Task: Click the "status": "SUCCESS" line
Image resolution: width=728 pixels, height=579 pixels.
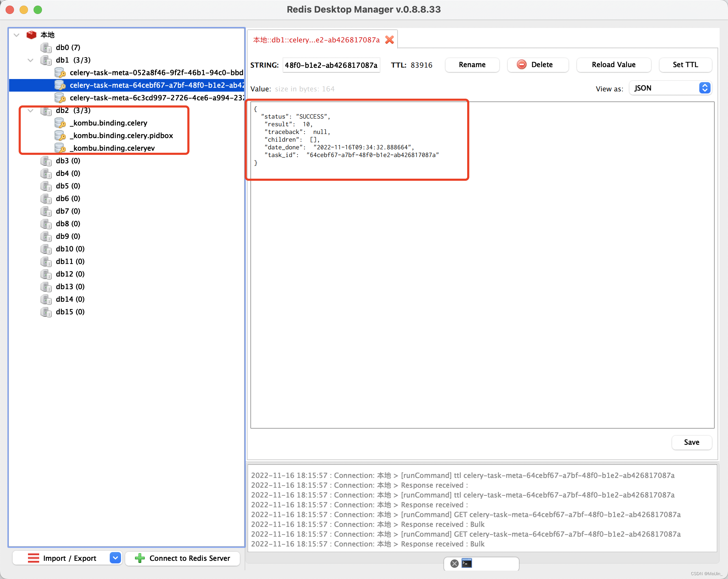Action: [x=295, y=116]
